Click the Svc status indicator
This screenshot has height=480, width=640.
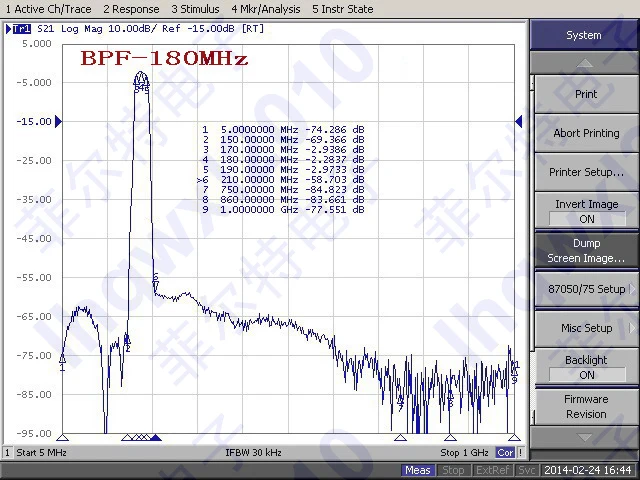(x=526, y=471)
